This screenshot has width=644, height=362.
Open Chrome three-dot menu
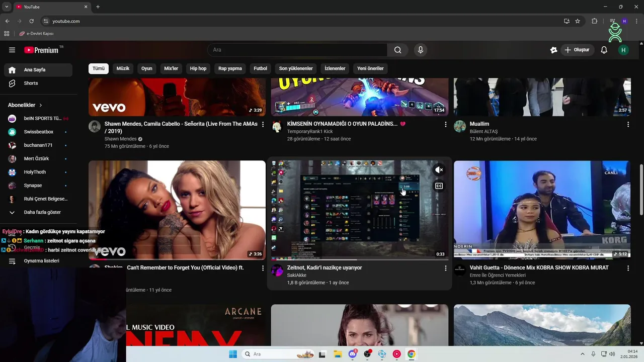(x=636, y=21)
